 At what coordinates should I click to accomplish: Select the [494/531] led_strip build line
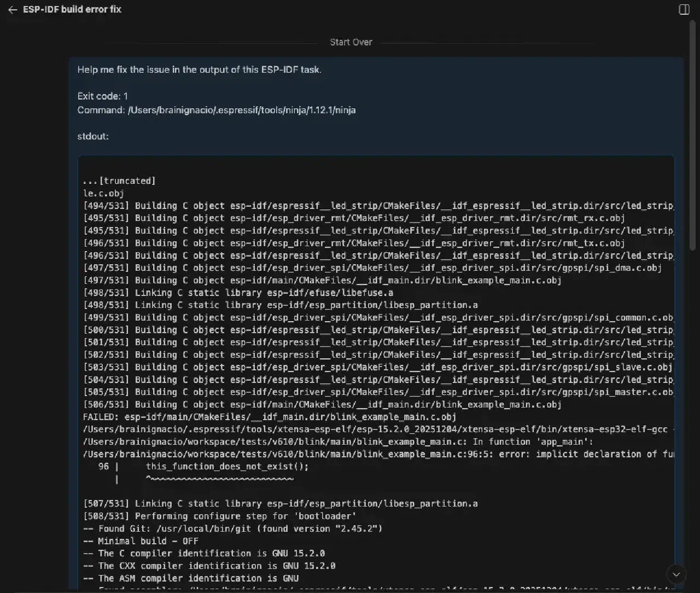click(378, 206)
